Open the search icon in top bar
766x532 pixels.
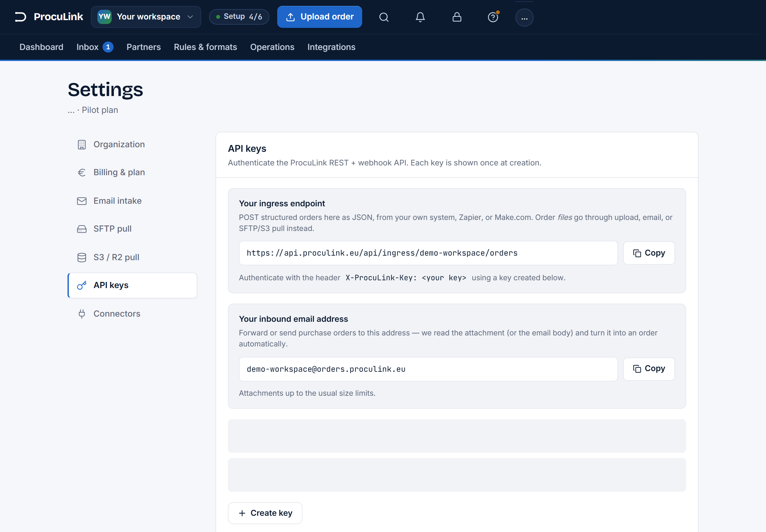pos(384,17)
